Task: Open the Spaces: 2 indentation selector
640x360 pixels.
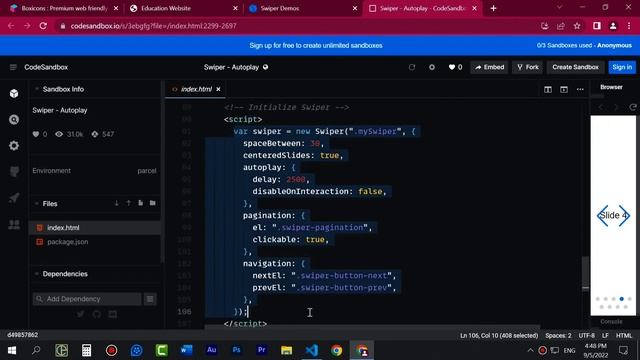Action: pos(558,336)
